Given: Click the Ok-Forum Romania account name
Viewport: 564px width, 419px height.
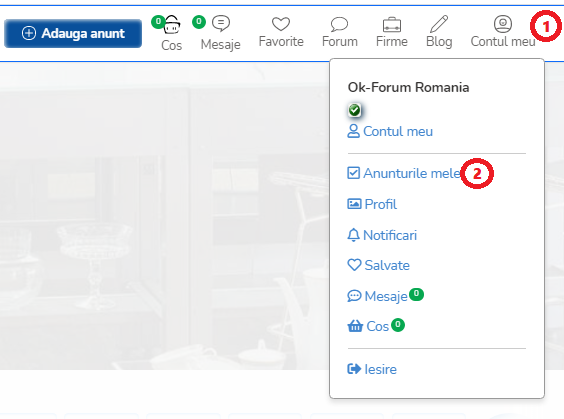Looking at the screenshot, I should (408, 87).
